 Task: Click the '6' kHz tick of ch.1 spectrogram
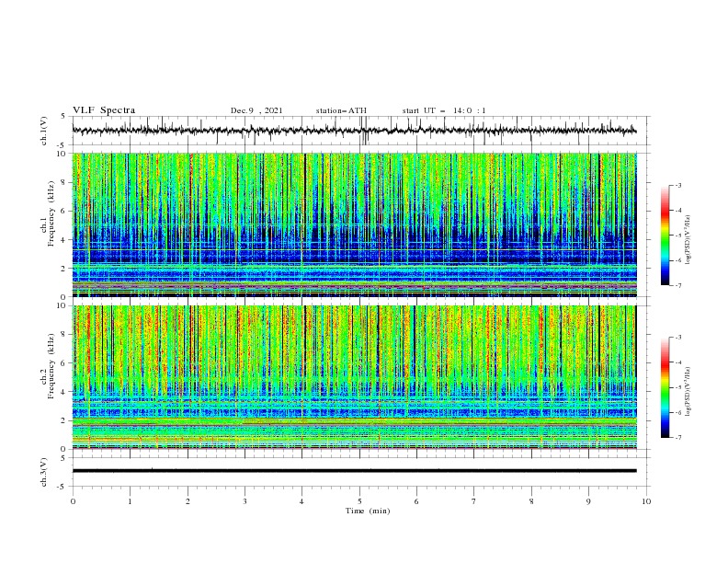click(64, 211)
